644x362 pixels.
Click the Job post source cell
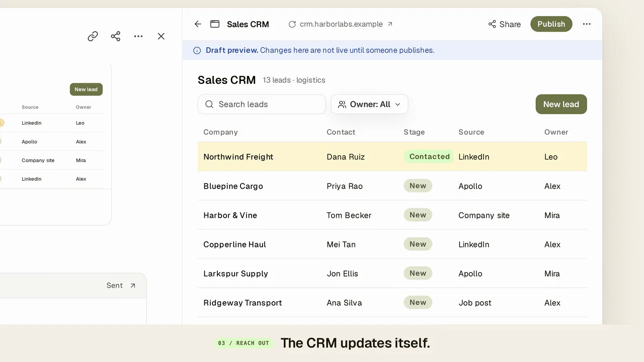pyautogui.click(x=475, y=303)
